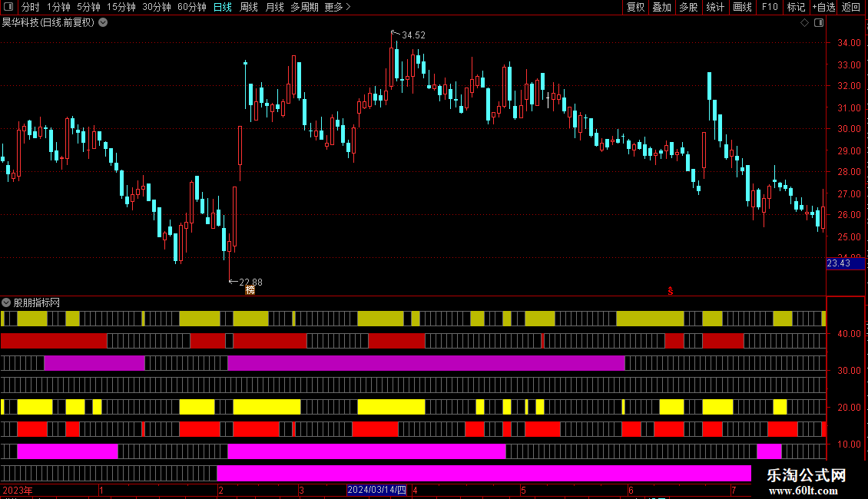The width and height of the screenshot is (868, 499).
Task: Click the 2024/03/14/四 date label
Action: [x=377, y=490]
